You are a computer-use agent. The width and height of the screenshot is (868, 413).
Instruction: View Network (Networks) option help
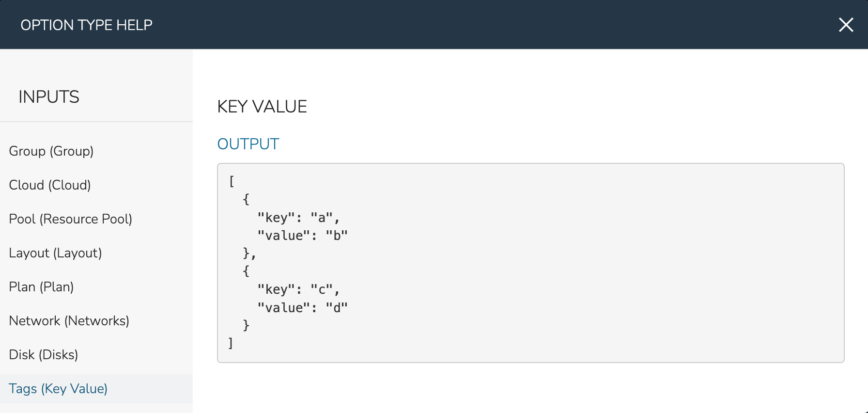point(69,321)
